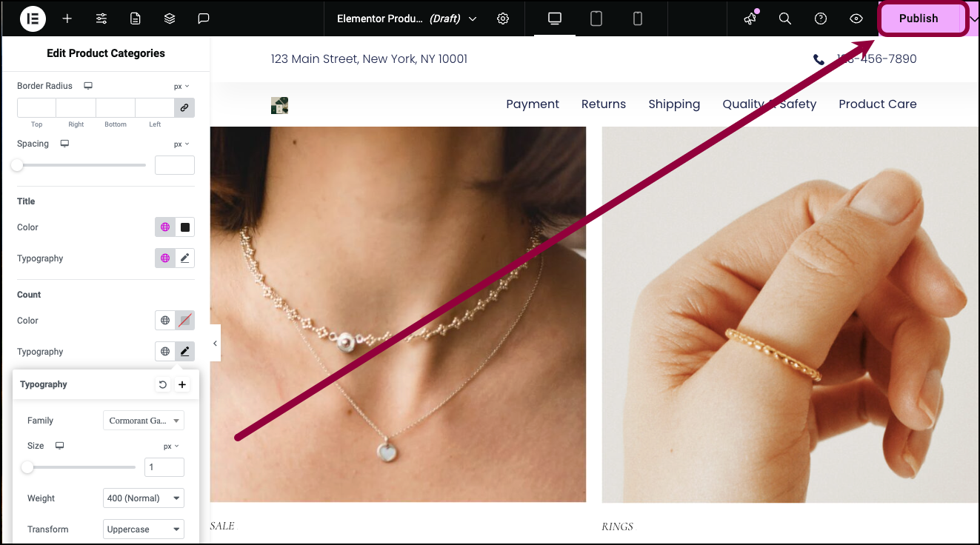Switch to mobile responsive view

click(638, 19)
